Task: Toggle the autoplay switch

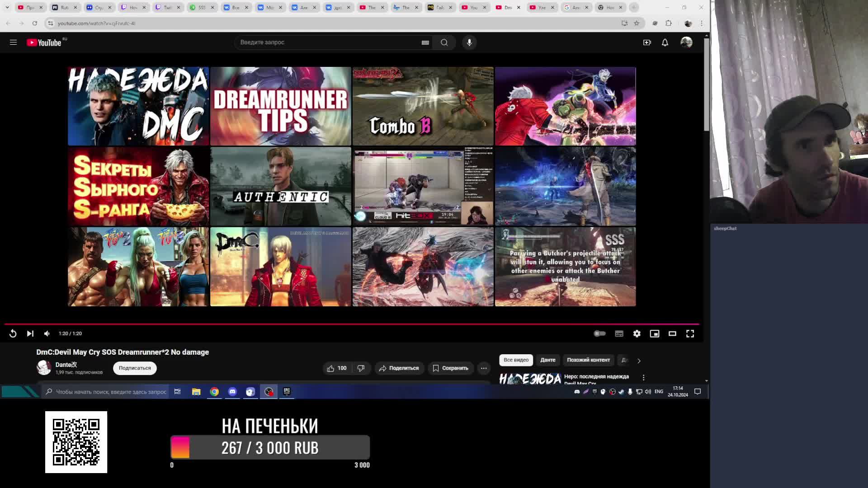Action: (599, 333)
